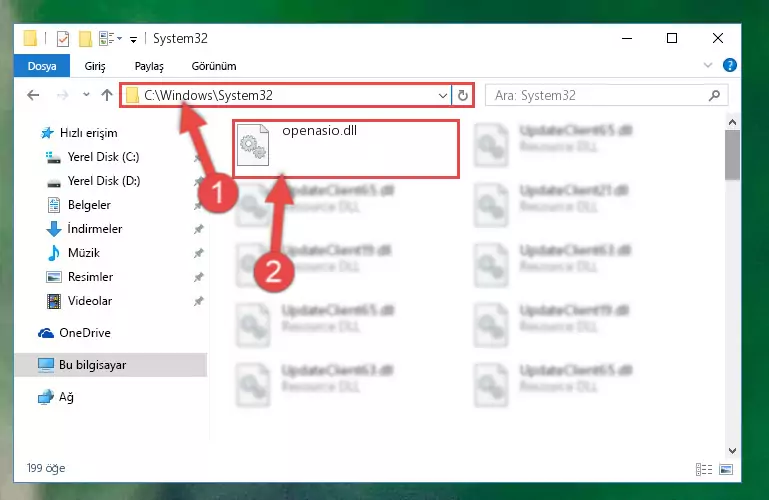
Task: Open the Customize Quick Access Toolbar dropdown
Action: tap(133, 40)
